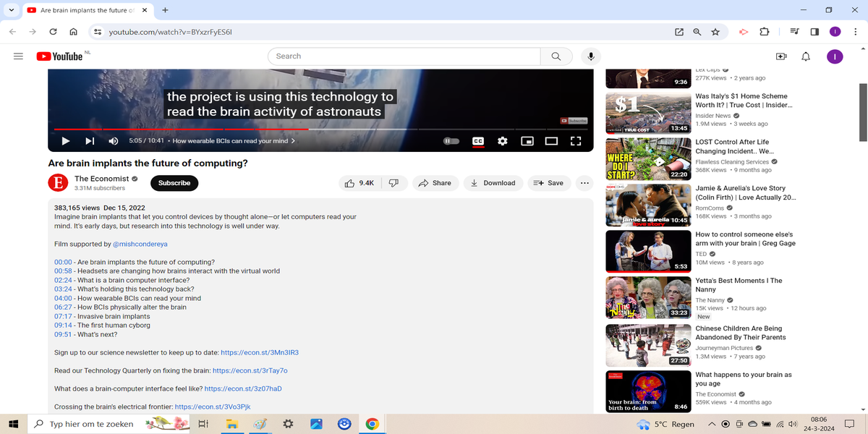
Task: Open the notifications bell
Action: 805,56
